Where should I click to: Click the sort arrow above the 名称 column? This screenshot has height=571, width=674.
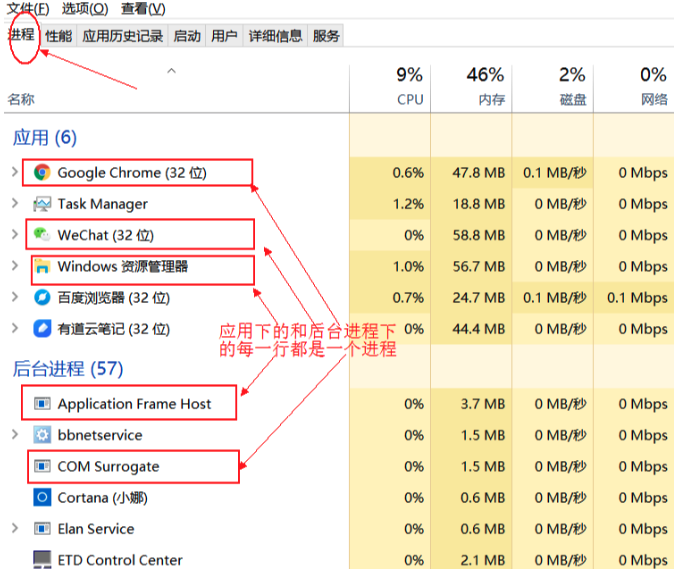(172, 71)
